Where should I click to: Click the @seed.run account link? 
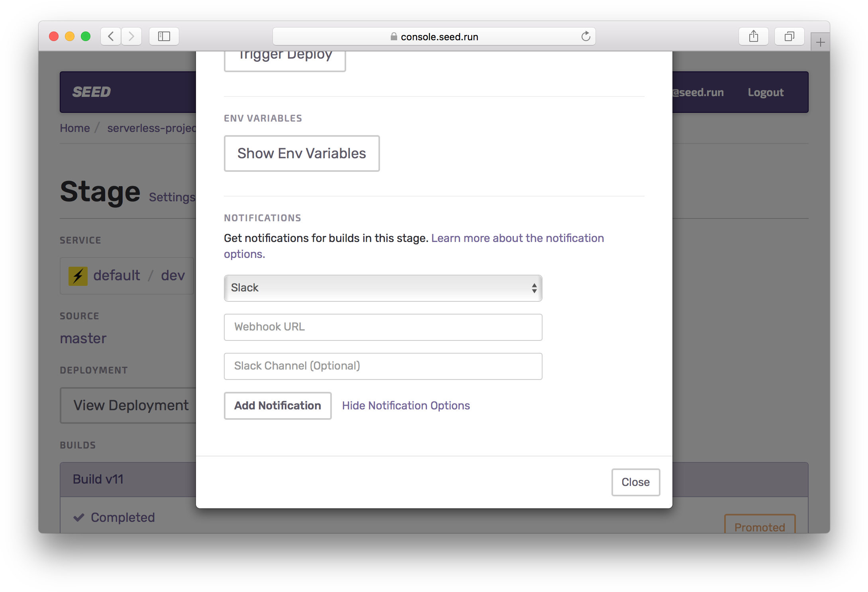coord(698,92)
